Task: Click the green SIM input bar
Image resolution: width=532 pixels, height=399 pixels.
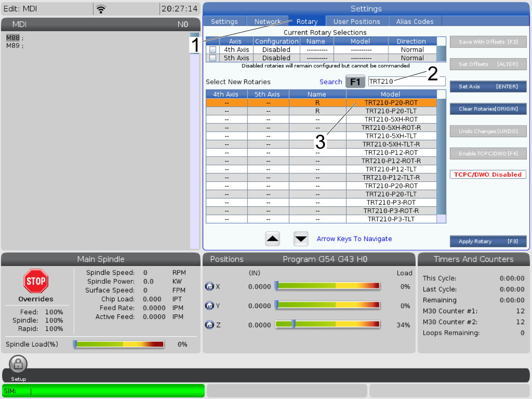Action: [103, 391]
